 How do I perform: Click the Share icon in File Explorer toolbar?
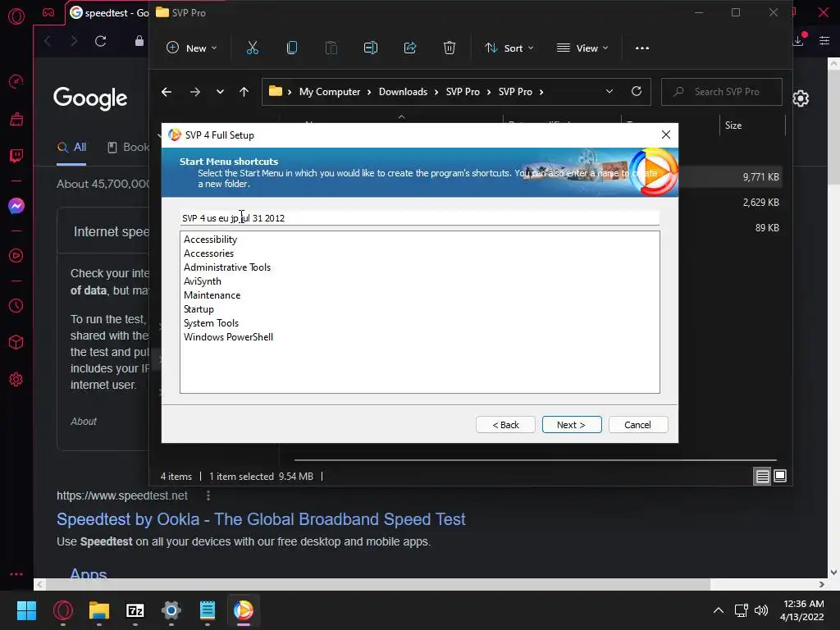click(x=410, y=48)
